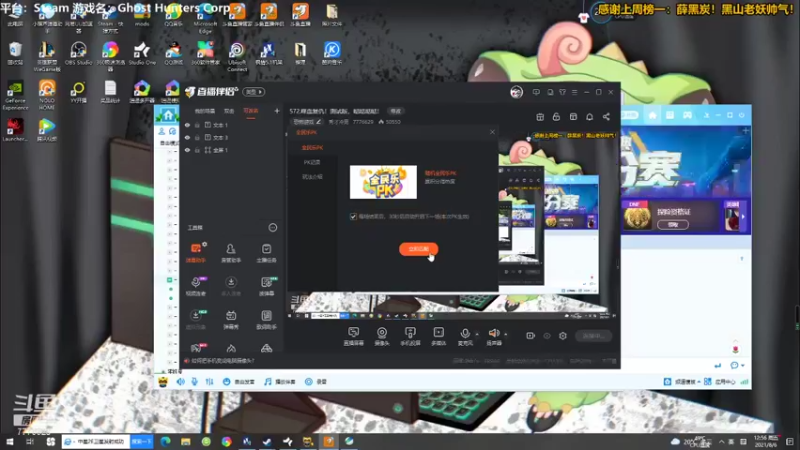Click 录音 in the YY bottom bar
The width and height of the screenshot is (800, 450).
pyautogui.click(x=316, y=382)
